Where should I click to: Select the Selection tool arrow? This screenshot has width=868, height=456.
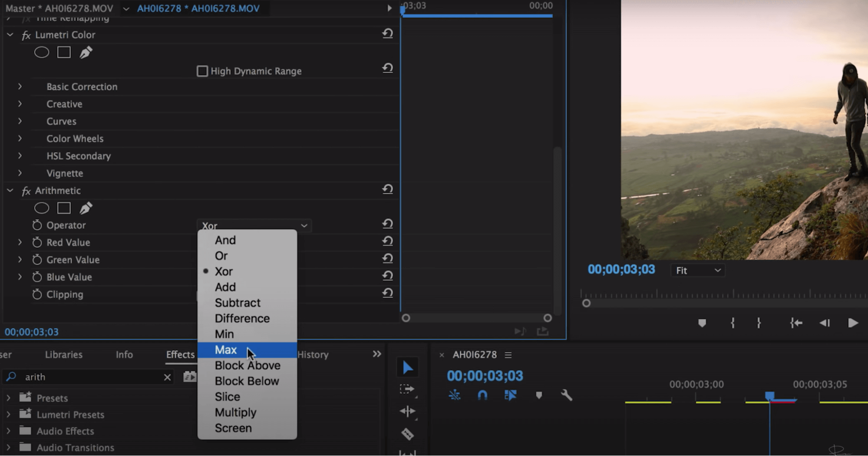tap(407, 368)
